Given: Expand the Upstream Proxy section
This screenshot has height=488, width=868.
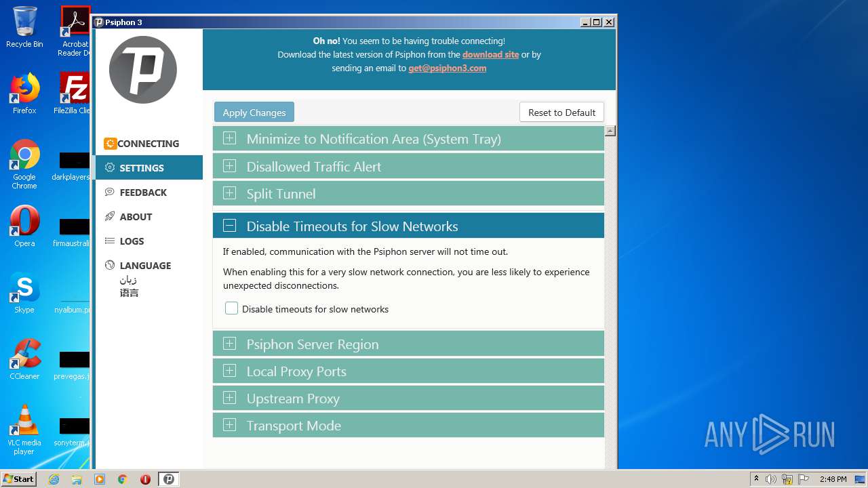Looking at the screenshot, I should (408, 398).
